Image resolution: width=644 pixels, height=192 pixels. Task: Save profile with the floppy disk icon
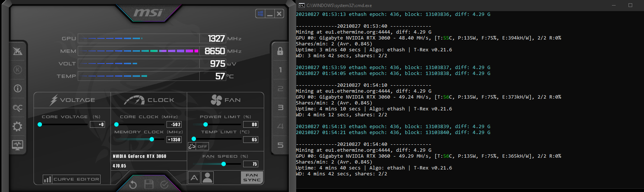(149, 184)
